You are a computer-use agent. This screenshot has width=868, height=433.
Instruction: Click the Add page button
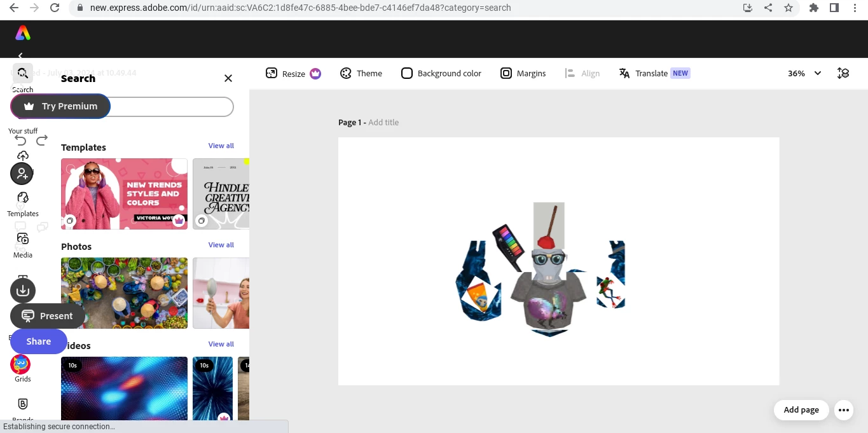coord(801,410)
